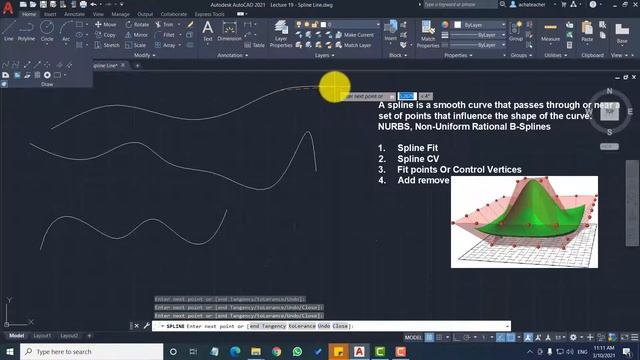Expand command line history arrow
Screen dimensions: 640x360
click(507, 326)
